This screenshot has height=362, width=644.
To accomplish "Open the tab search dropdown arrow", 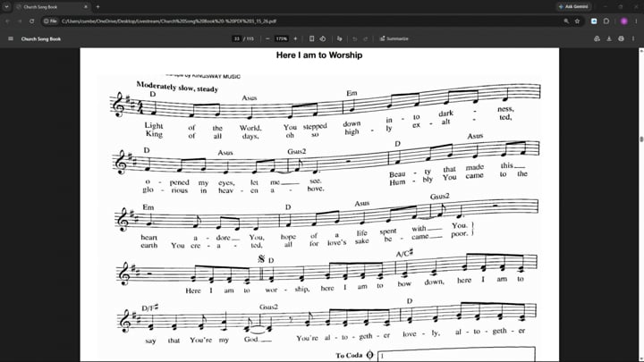I will 6,7.
